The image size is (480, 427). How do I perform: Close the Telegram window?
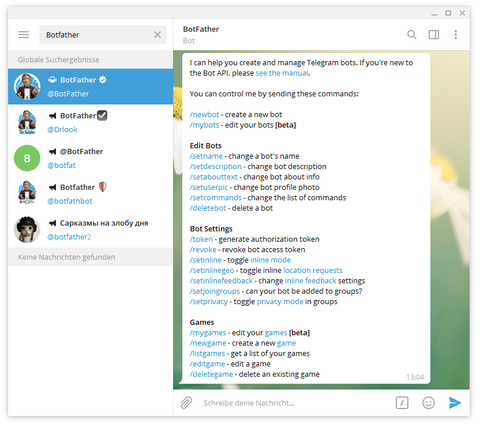point(462,13)
